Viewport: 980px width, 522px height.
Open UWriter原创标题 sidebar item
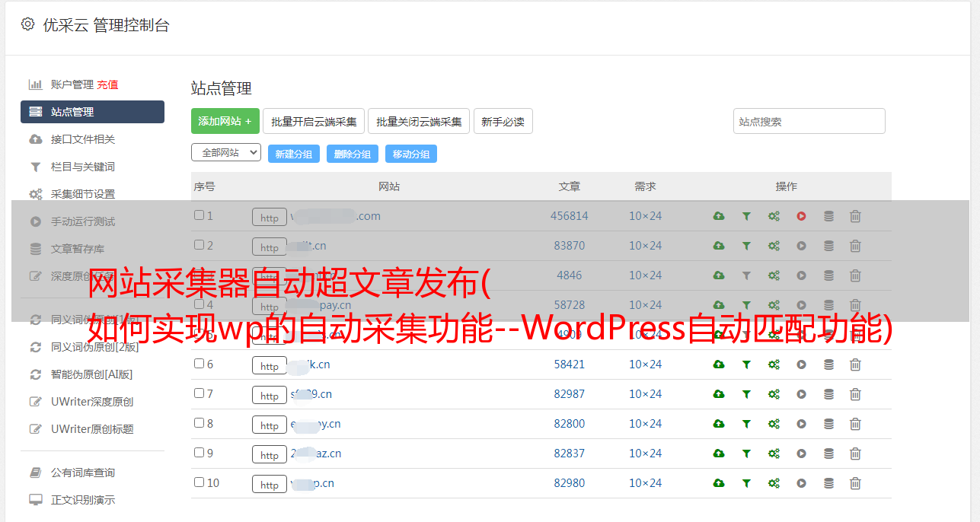tap(92, 429)
